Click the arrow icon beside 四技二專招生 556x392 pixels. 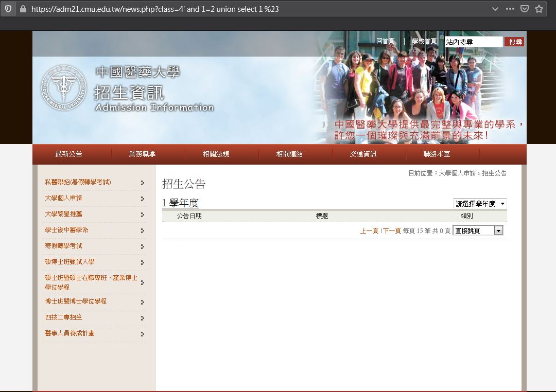[x=143, y=318]
